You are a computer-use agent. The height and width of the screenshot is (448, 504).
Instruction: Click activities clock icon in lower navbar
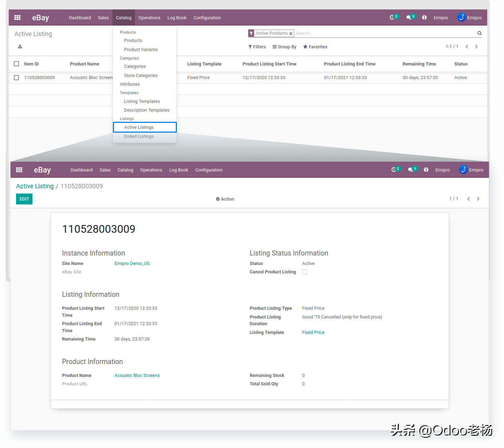394,170
